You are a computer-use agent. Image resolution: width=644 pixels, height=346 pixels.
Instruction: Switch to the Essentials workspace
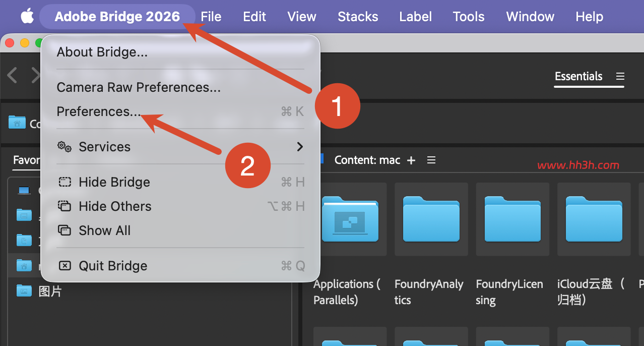pos(578,77)
